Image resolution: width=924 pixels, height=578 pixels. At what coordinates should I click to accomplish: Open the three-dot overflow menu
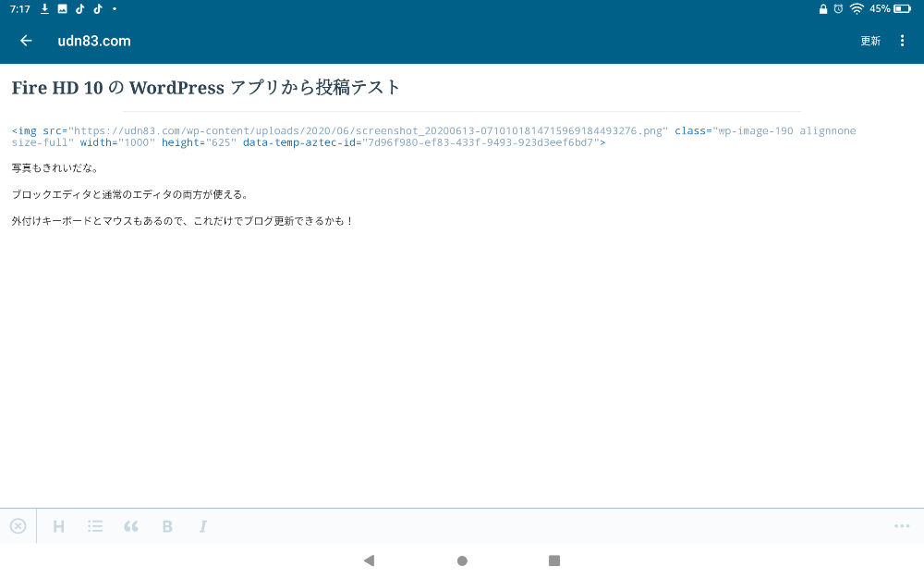(x=903, y=41)
